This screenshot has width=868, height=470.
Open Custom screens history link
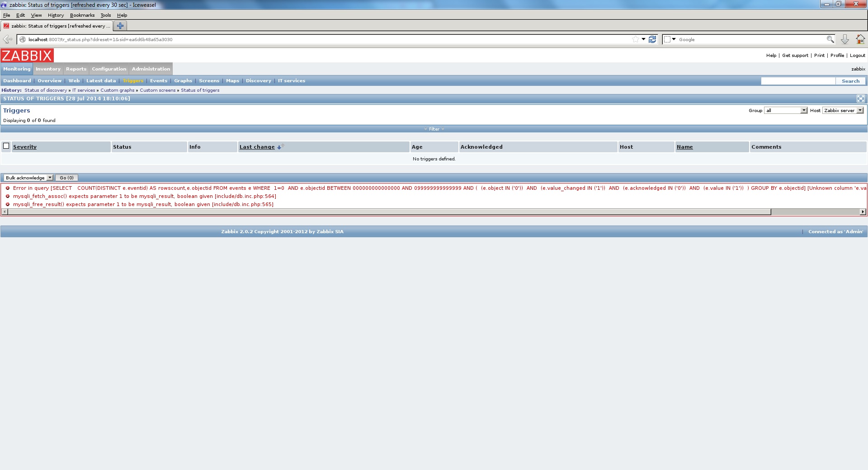click(158, 90)
